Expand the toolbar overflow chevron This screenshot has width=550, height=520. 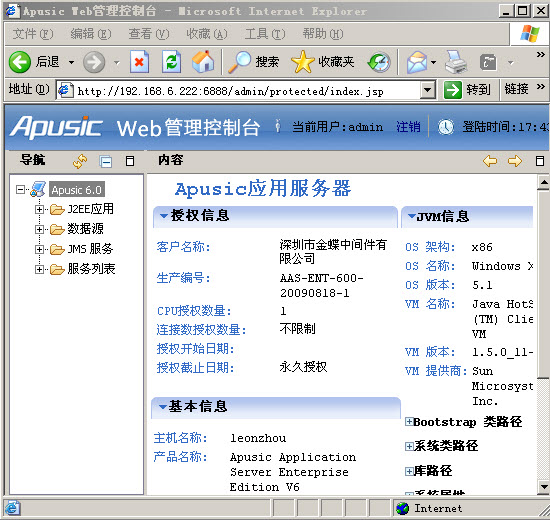[x=541, y=55]
